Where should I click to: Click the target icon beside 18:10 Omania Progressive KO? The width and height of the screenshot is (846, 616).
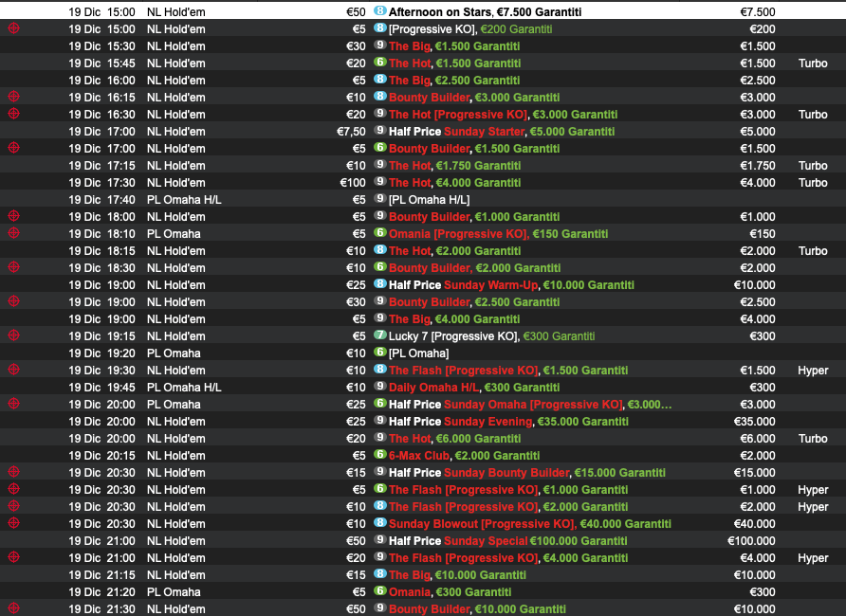click(14, 233)
